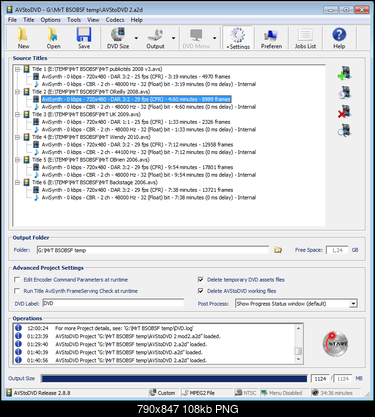Click the title icon with magnifier overlay
The image size is (375, 417).
(x=344, y=130)
